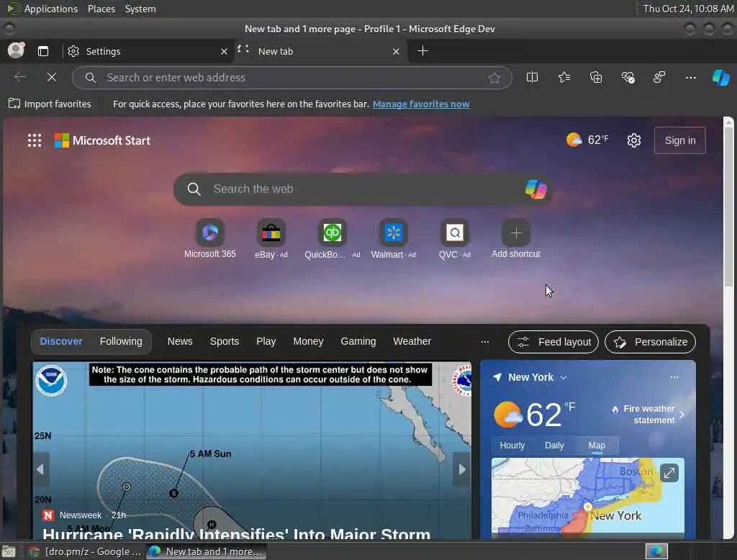Image resolution: width=737 pixels, height=560 pixels.
Task: Open the Weather feed tab
Action: [412, 341]
